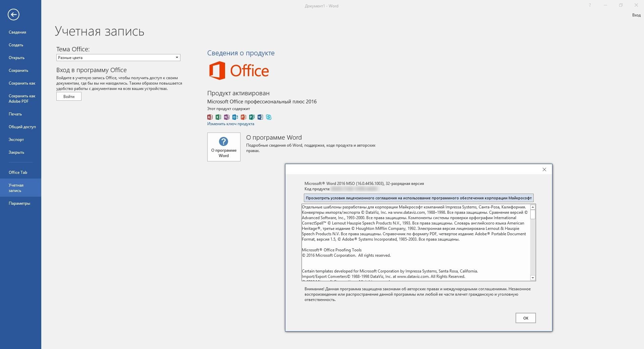Click the scrollbar thumb in credits box

coord(533,215)
